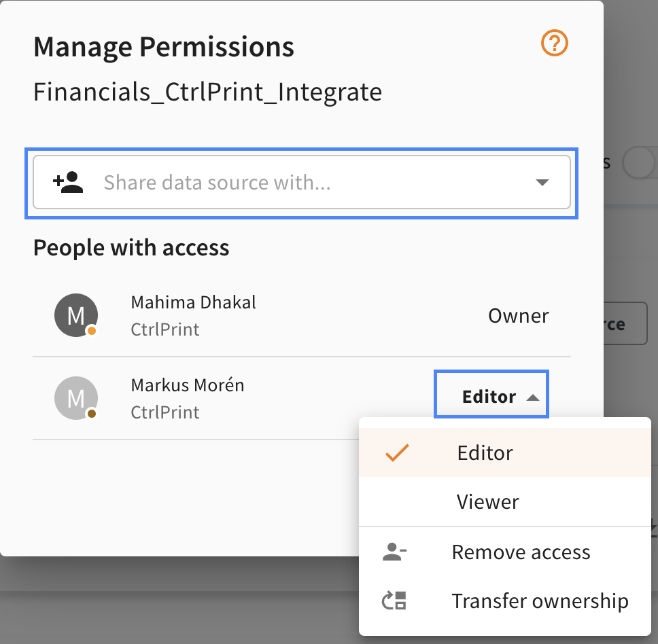Click the up arrow next to Editor
This screenshot has width=658, height=644.
pos(533,397)
